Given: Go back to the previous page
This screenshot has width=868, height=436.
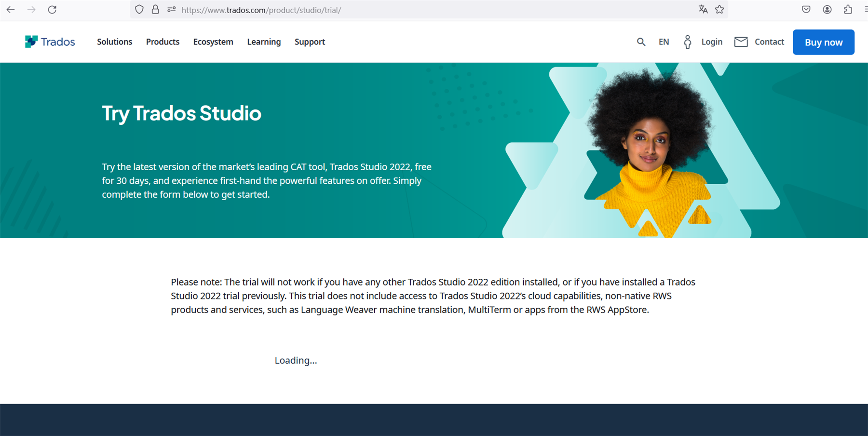Looking at the screenshot, I should pos(11,10).
